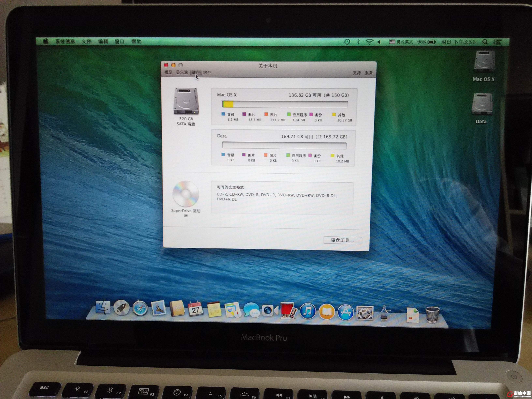
Task: Open iBooks orange book icon
Action: (327, 312)
